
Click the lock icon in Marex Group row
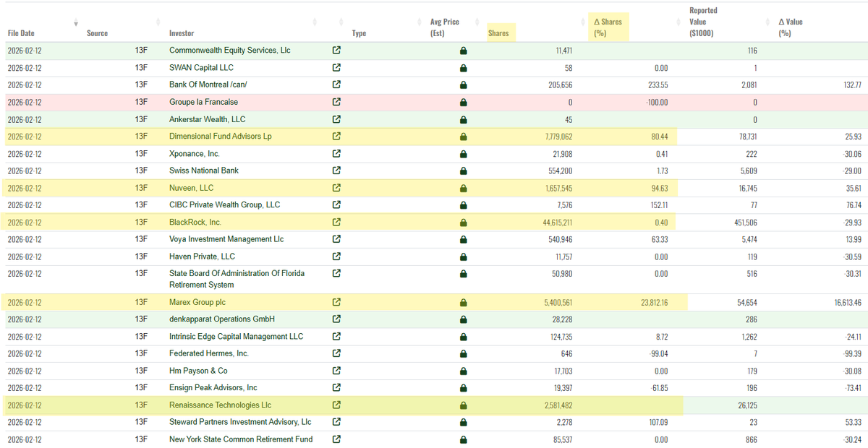[463, 303]
